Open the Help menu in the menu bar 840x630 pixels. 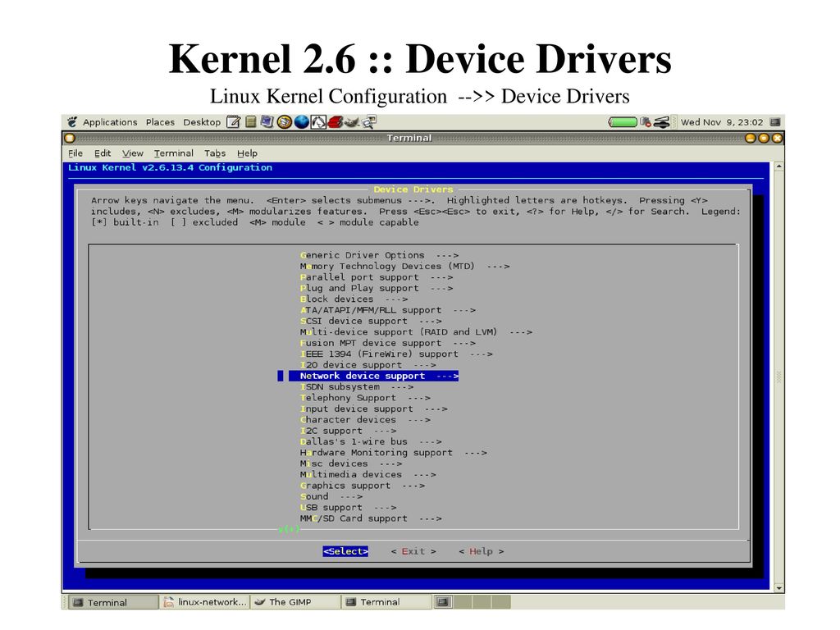point(248,153)
